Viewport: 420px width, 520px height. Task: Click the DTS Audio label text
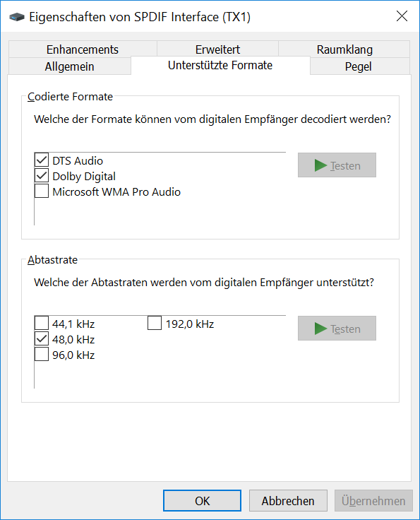(x=78, y=161)
